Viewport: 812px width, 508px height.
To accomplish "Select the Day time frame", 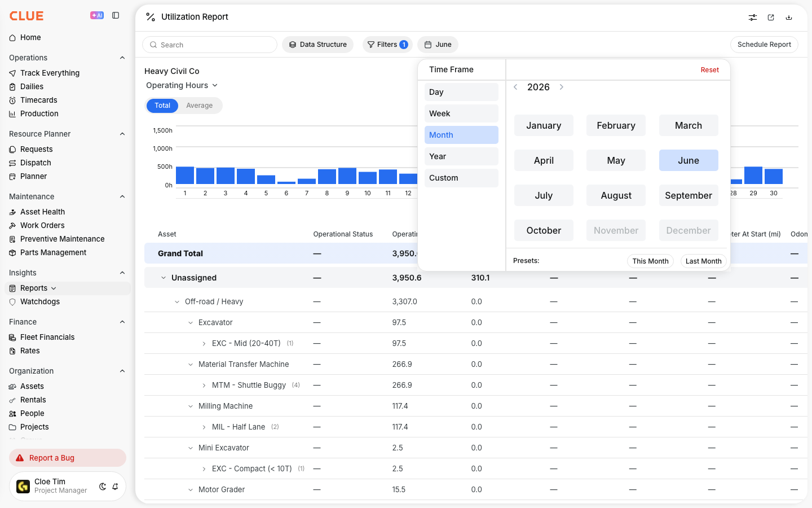I will [461, 92].
